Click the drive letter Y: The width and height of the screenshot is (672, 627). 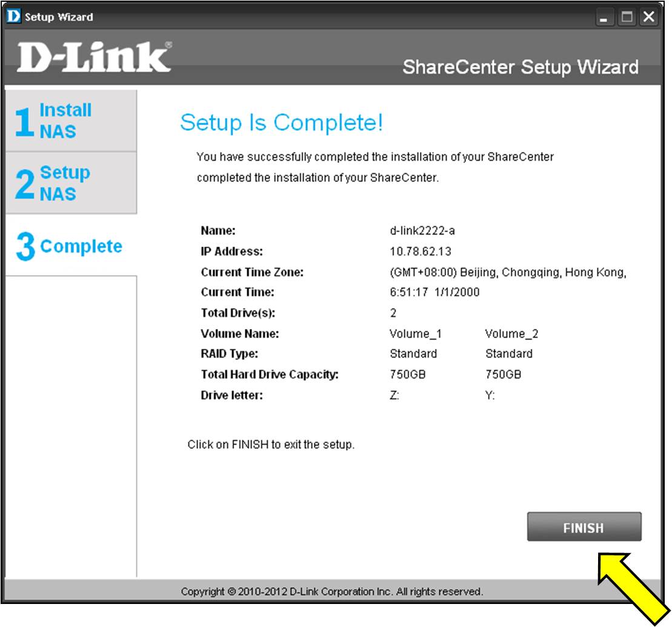490,395
